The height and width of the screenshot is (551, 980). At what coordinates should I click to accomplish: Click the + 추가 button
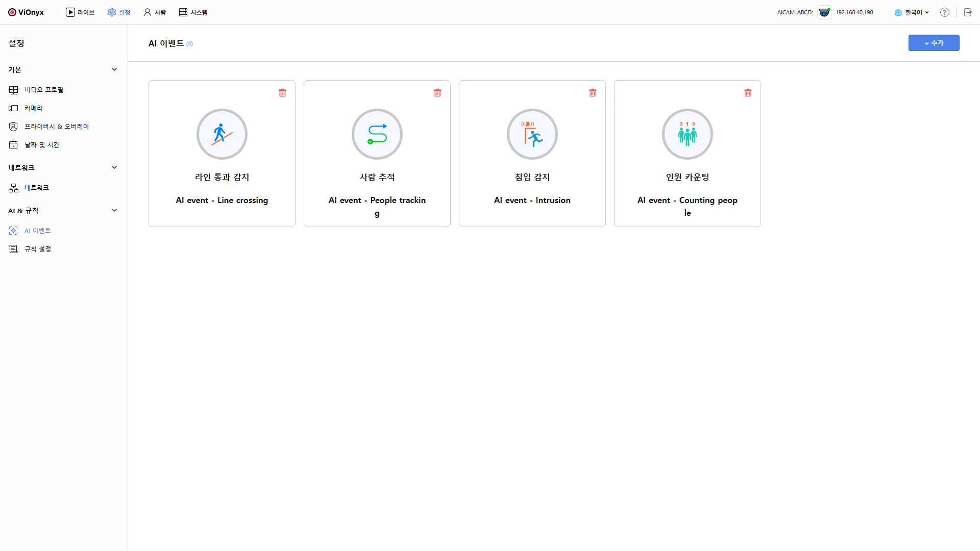click(934, 43)
